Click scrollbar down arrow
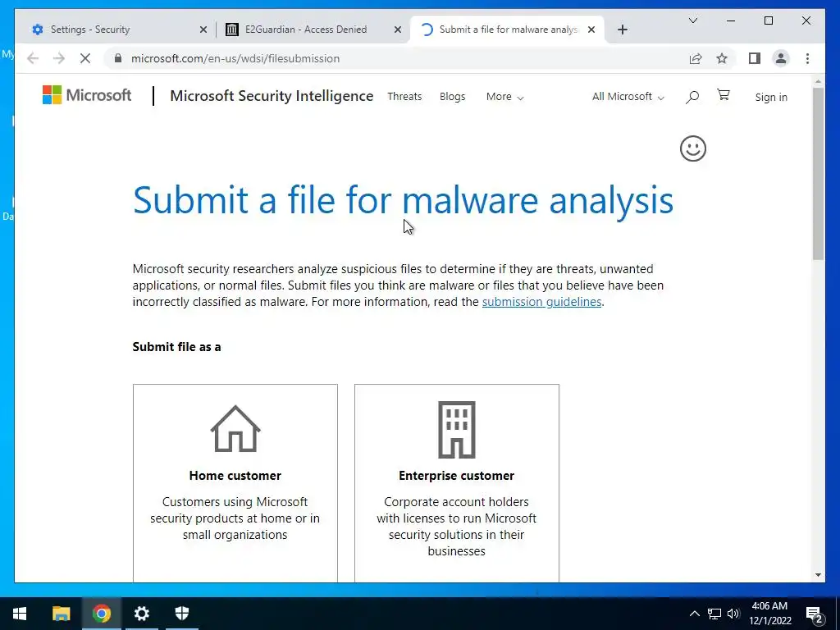840x630 pixels. click(818, 575)
